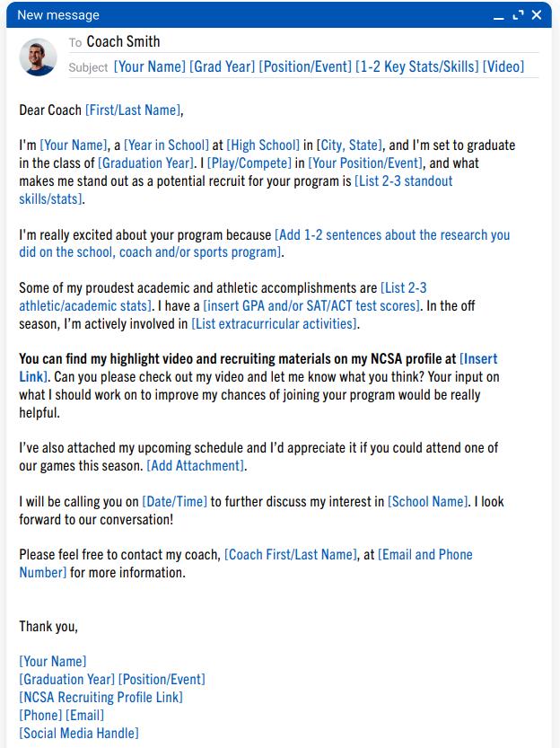Image resolution: width=560 pixels, height=748 pixels.
Task: Click the [Your Name] placeholder in subject
Action: click(x=150, y=67)
